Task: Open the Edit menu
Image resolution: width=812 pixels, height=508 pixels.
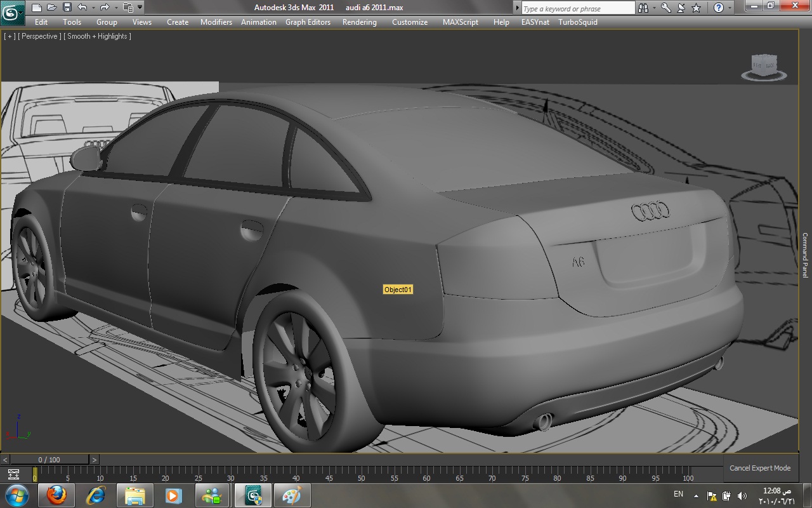Action: click(41, 22)
